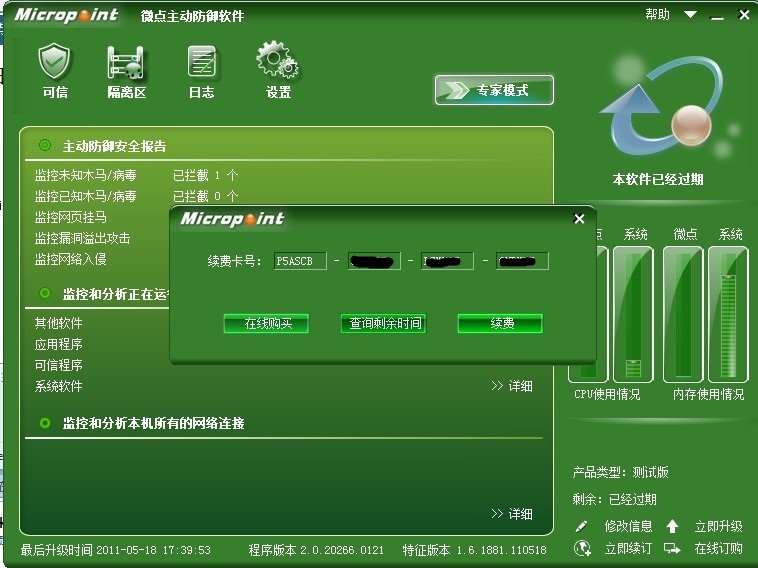Click the 主动防御安全报告 circle indicator
Image resolution: width=758 pixels, height=568 pixels.
click(x=45, y=145)
